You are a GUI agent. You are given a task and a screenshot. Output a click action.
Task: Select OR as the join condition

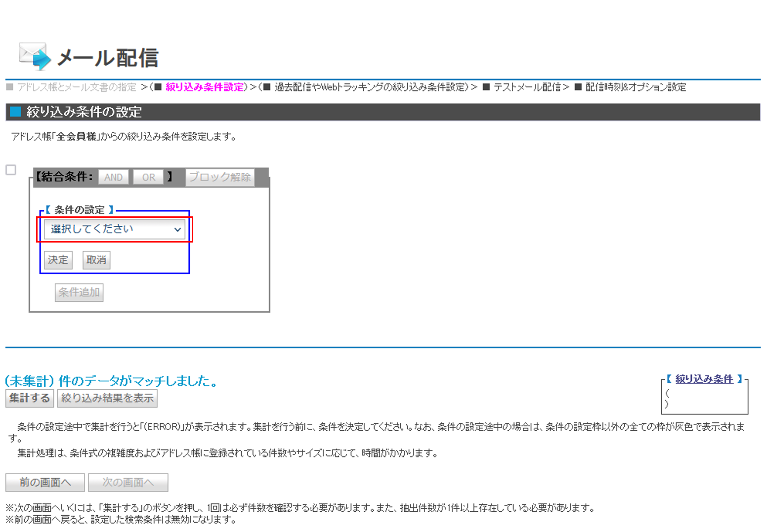[148, 177]
